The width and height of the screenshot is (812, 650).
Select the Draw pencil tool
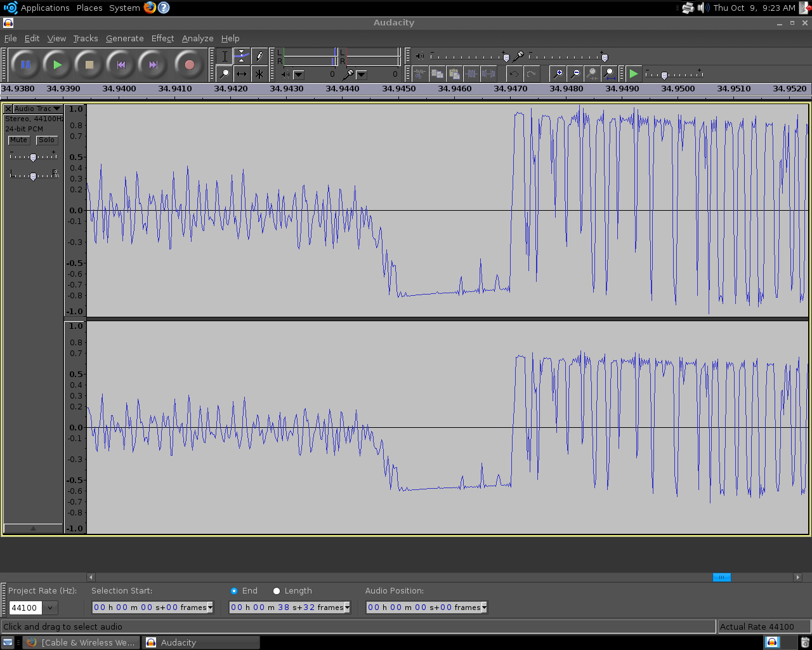pyautogui.click(x=259, y=56)
